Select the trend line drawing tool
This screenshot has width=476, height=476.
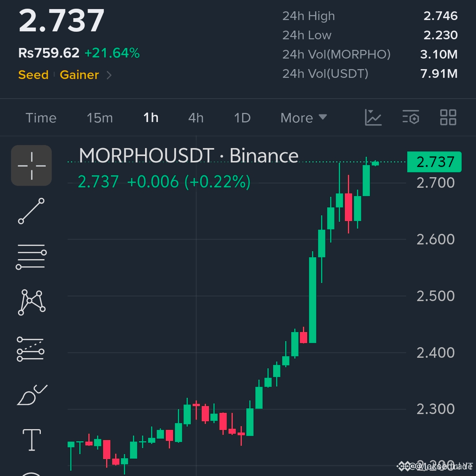31,211
